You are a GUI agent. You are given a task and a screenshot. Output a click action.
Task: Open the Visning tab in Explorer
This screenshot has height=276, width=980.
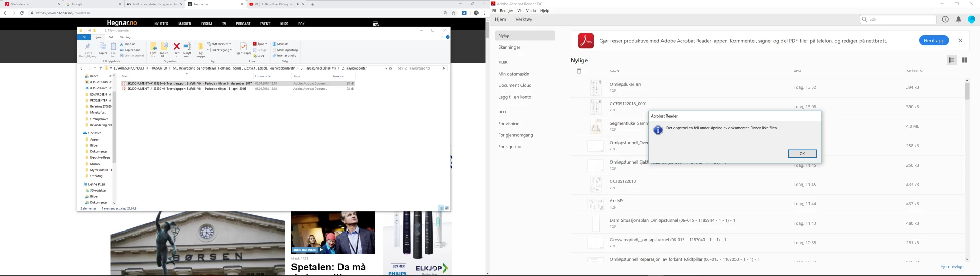126,37
